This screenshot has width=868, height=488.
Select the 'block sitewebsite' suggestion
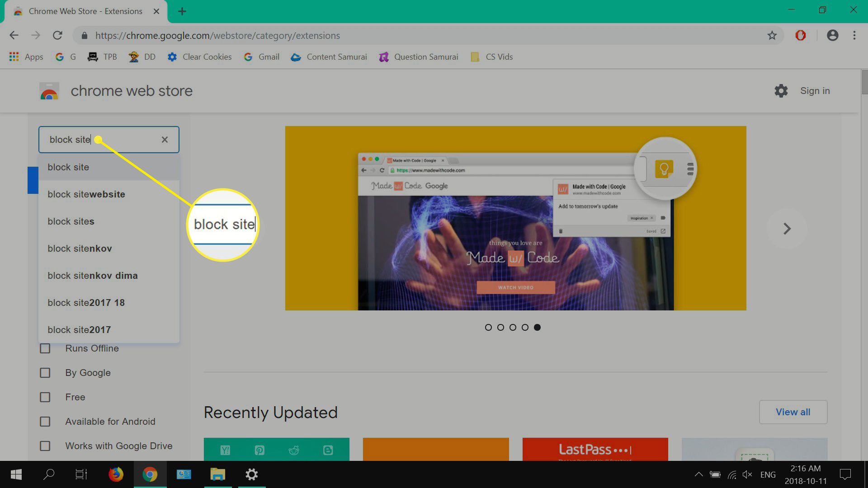pyautogui.click(x=109, y=194)
